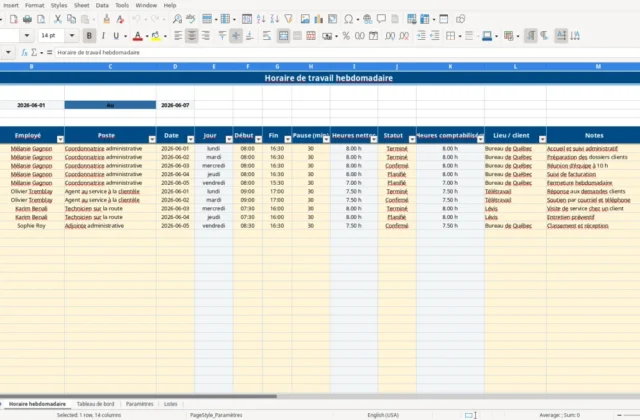Open the Poste column filter dropdown
Image resolution: width=640 pixels, height=420 pixels.
[152, 139]
